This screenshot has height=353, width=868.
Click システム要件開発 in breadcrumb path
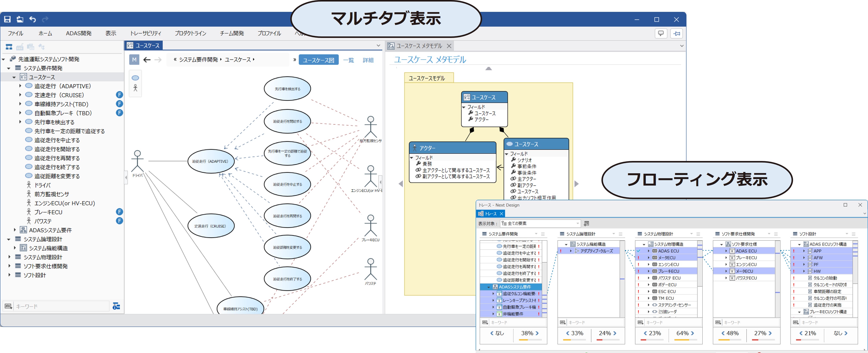[199, 60]
